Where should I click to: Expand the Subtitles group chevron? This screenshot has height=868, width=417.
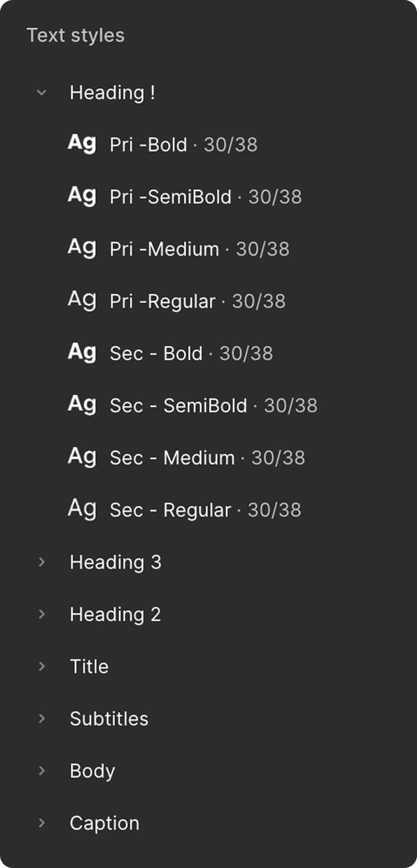(42, 718)
